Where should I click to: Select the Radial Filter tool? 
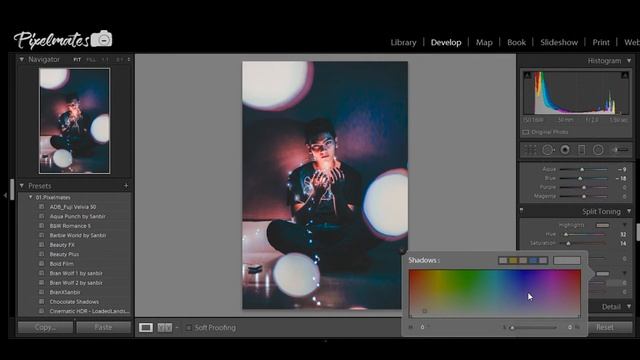pos(598,150)
